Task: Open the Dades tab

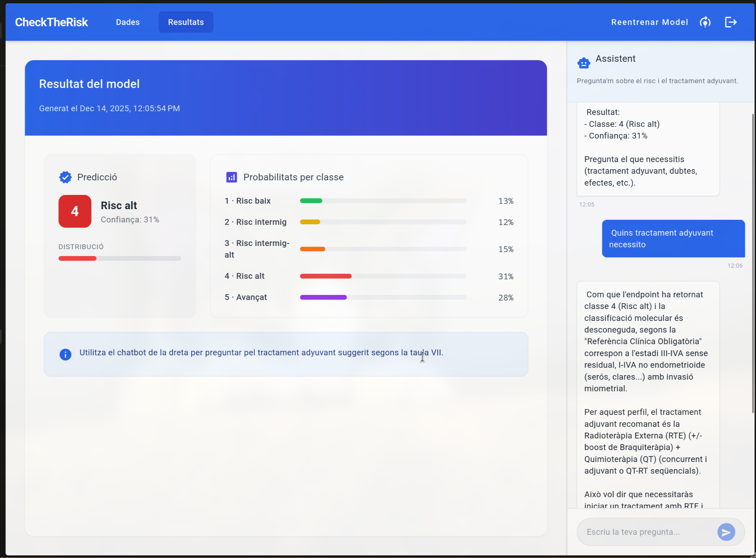Action: (x=128, y=22)
